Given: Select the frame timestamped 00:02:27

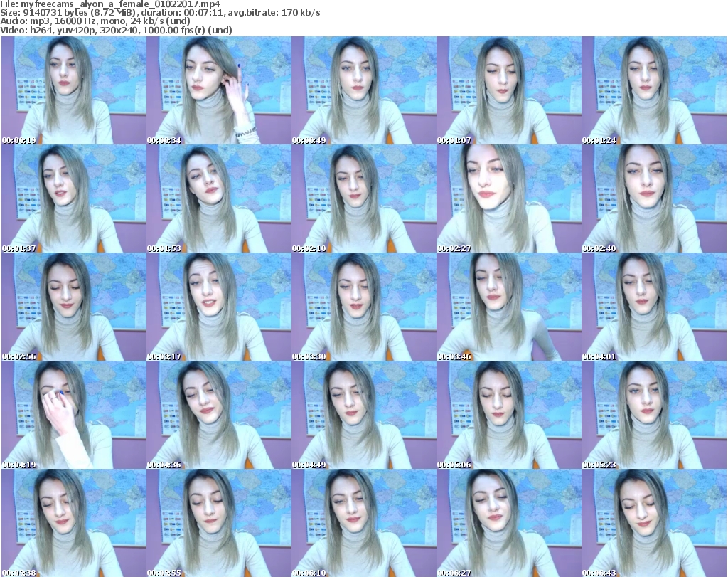Looking at the screenshot, I should 509,198.
